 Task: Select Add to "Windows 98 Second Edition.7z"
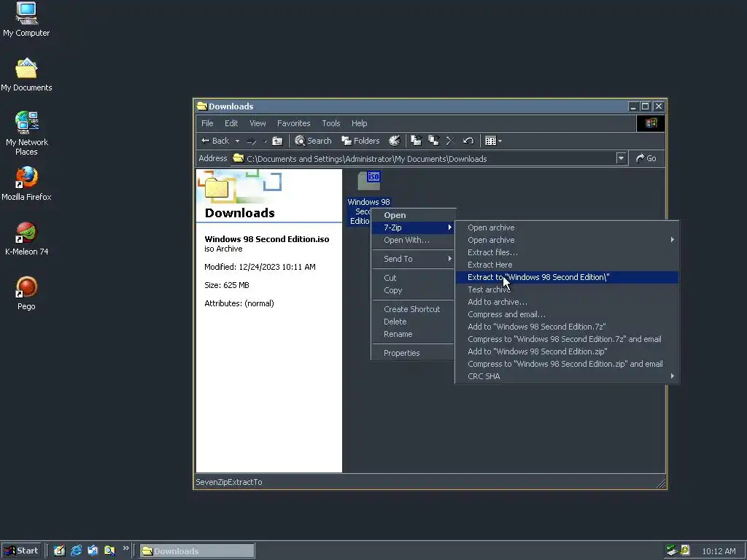pos(566,327)
